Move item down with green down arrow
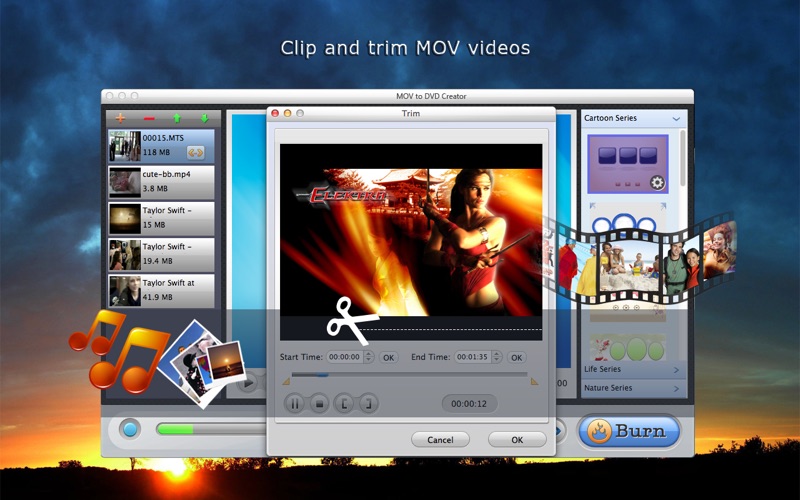Image resolution: width=800 pixels, height=500 pixels. point(205,118)
